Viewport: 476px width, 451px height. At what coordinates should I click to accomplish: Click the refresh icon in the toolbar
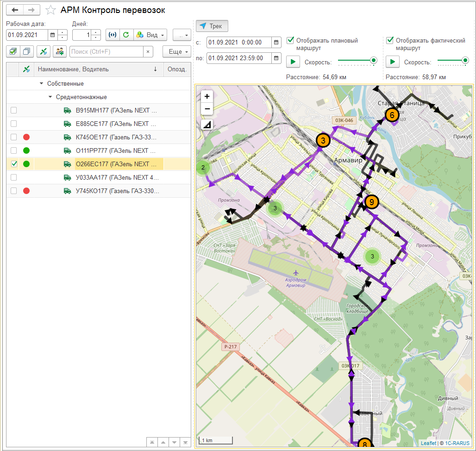tap(125, 35)
